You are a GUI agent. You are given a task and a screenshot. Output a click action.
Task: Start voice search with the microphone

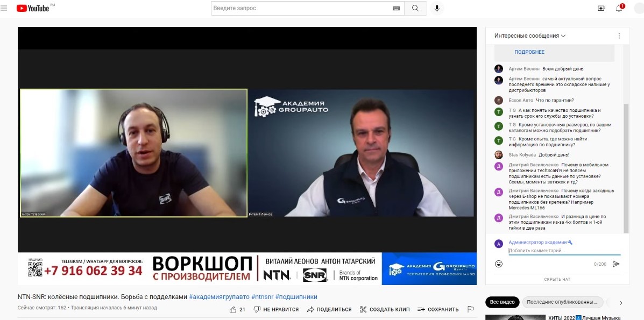437,8
